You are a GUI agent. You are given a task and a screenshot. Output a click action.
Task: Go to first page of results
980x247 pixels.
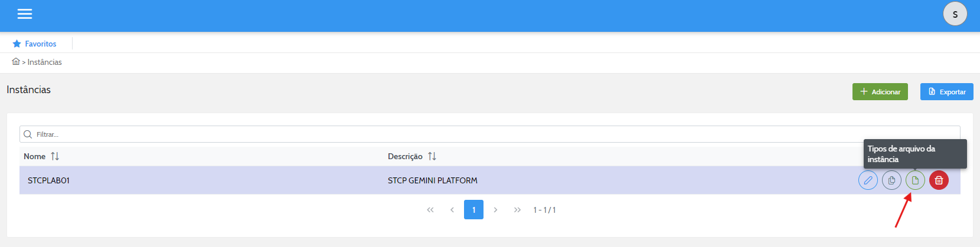point(430,210)
